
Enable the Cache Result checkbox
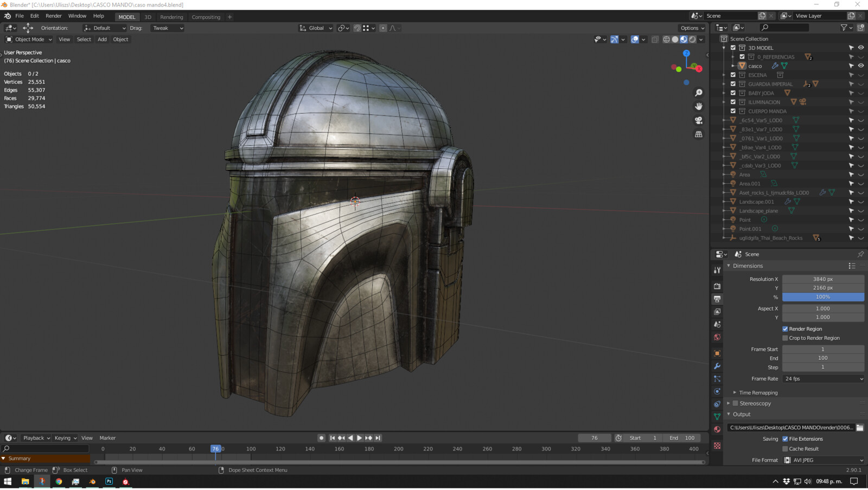(785, 449)
